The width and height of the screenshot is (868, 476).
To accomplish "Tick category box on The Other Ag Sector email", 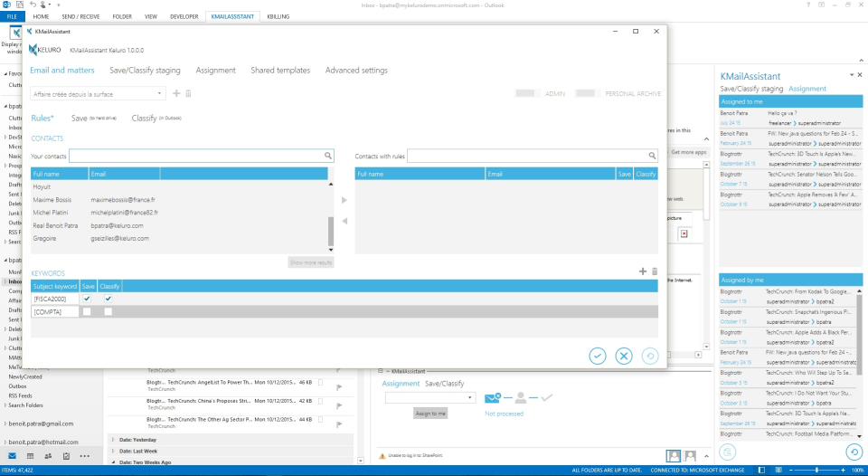I will point(320,420).
